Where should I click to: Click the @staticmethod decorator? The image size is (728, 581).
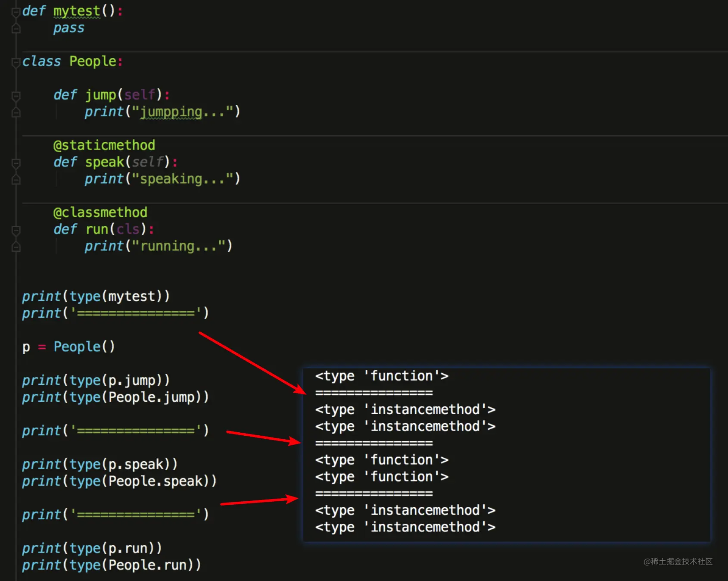coord(104,145)
